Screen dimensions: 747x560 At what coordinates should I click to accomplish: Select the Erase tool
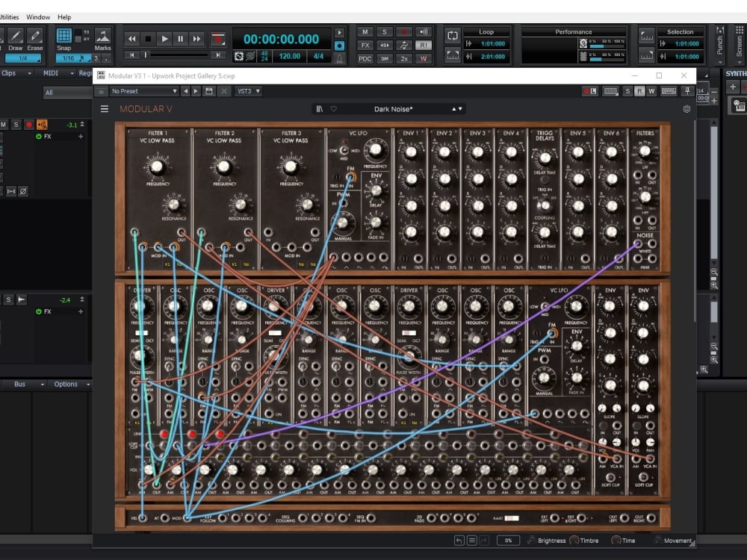(35, 37)
